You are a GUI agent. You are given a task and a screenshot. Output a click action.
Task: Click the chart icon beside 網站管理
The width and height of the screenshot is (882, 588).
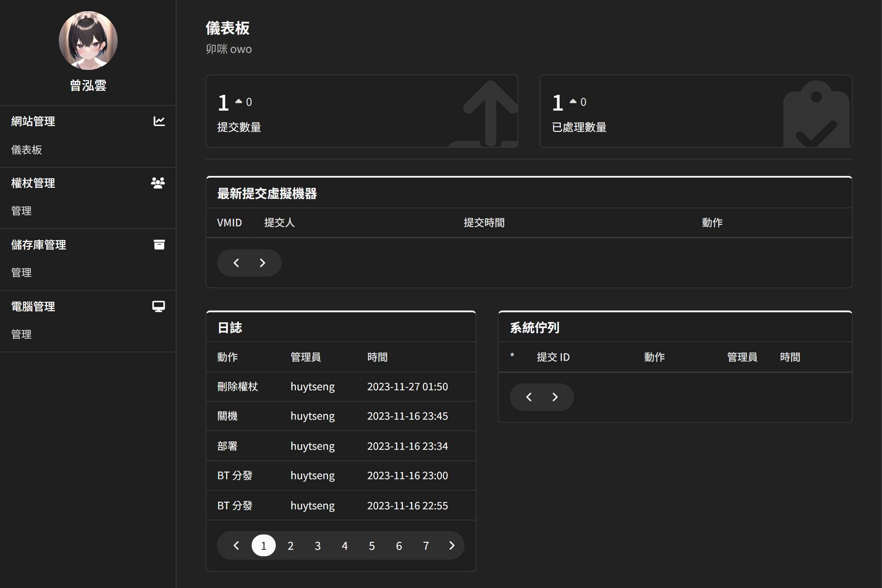pos(159,121)
